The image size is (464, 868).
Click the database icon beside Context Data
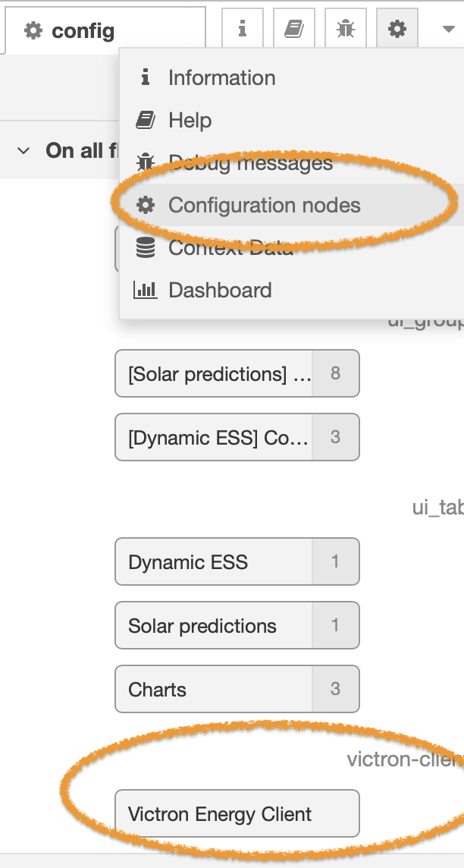(x=146, y=247)
